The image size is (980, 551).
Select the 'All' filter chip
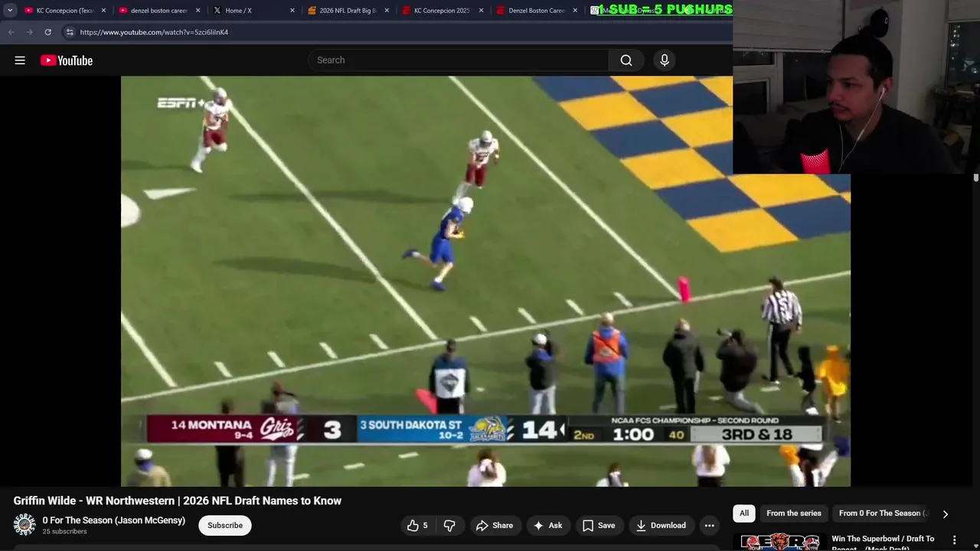[744, 514]
